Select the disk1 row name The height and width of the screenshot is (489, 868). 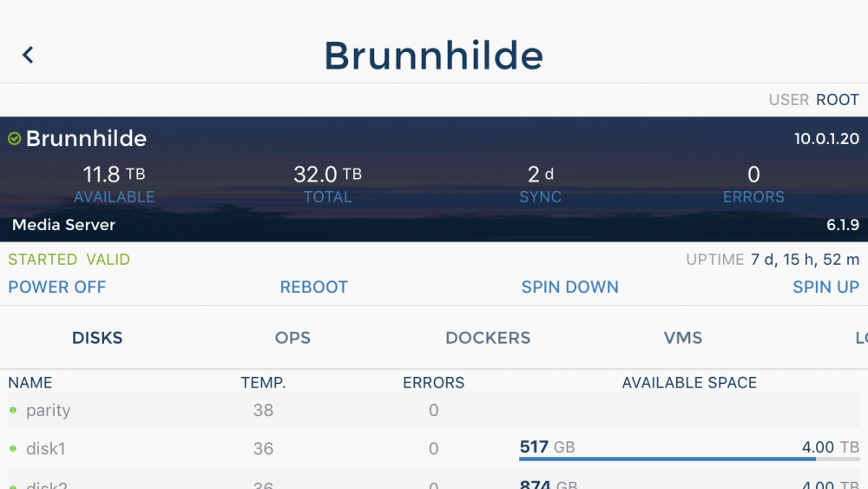[x=46, y=448]
